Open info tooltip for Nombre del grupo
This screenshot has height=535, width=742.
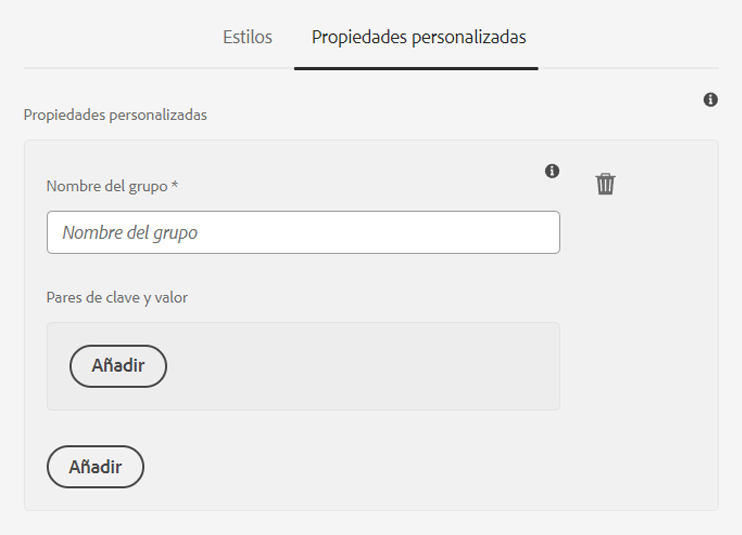552,171
